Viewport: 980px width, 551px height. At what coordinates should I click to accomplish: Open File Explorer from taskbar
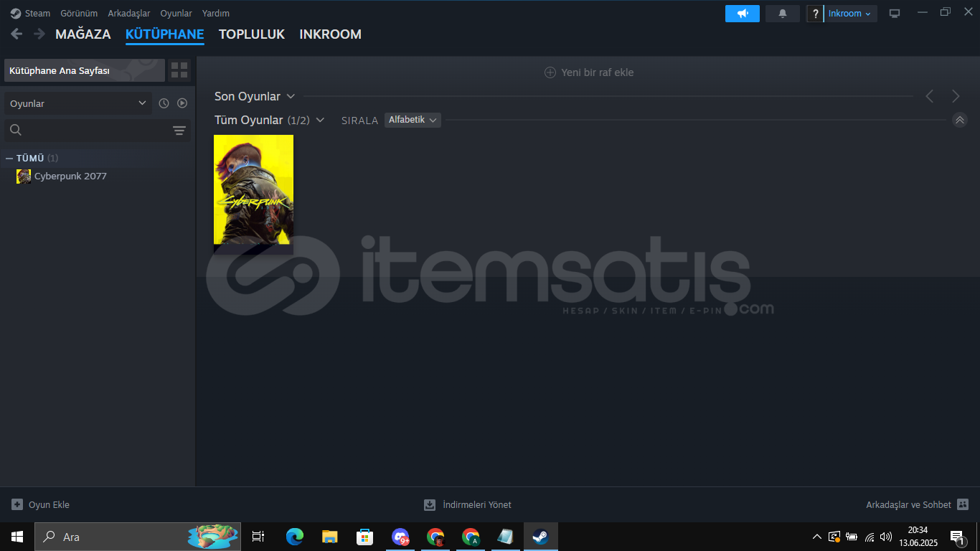(x=330, y=537)
